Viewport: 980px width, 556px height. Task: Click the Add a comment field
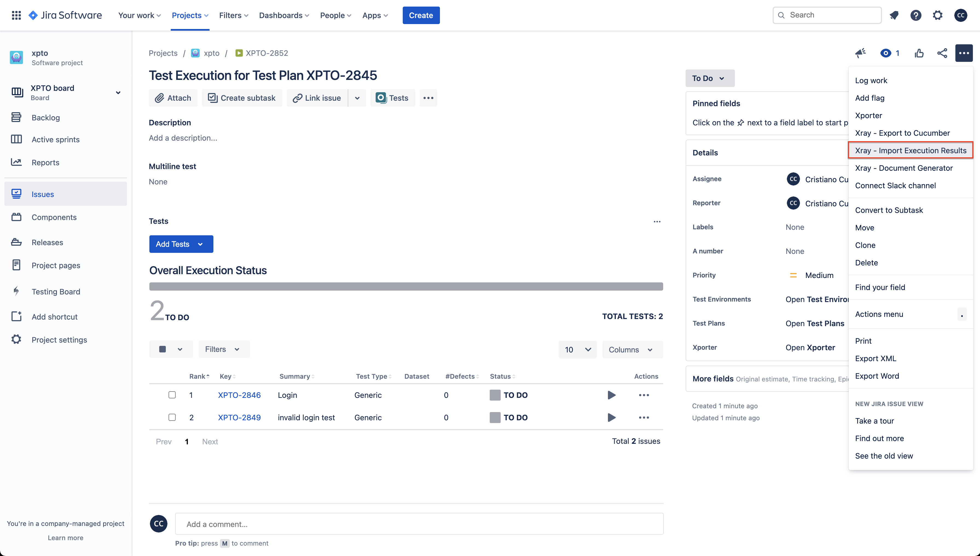[419, 524]
